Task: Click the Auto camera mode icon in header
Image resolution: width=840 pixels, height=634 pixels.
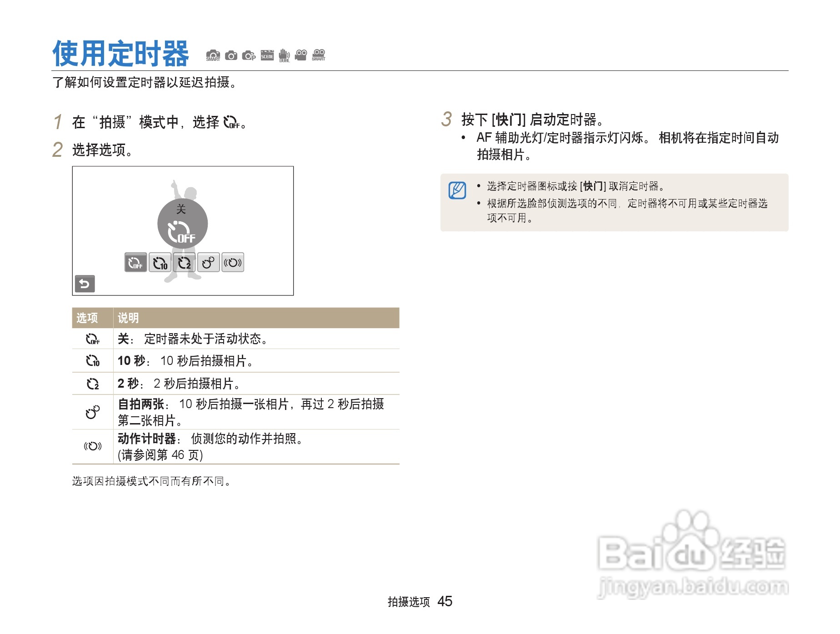Action: click(x=231, y=55)
